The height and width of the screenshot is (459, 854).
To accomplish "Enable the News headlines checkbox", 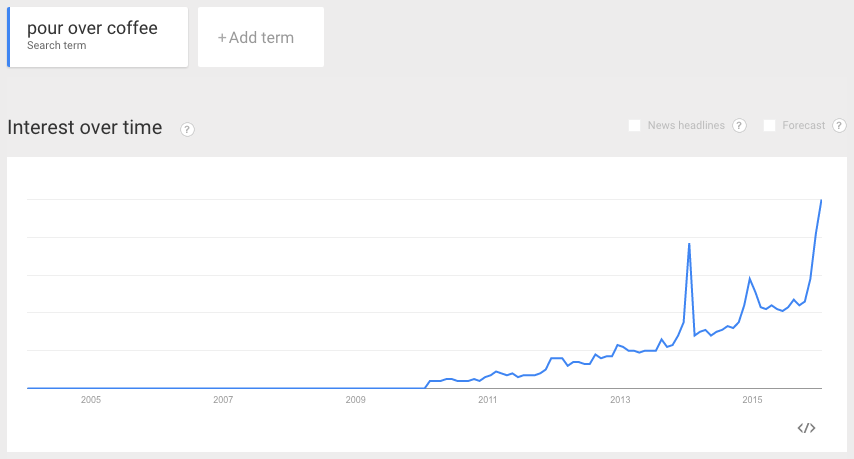I will [x=635, y=126].
